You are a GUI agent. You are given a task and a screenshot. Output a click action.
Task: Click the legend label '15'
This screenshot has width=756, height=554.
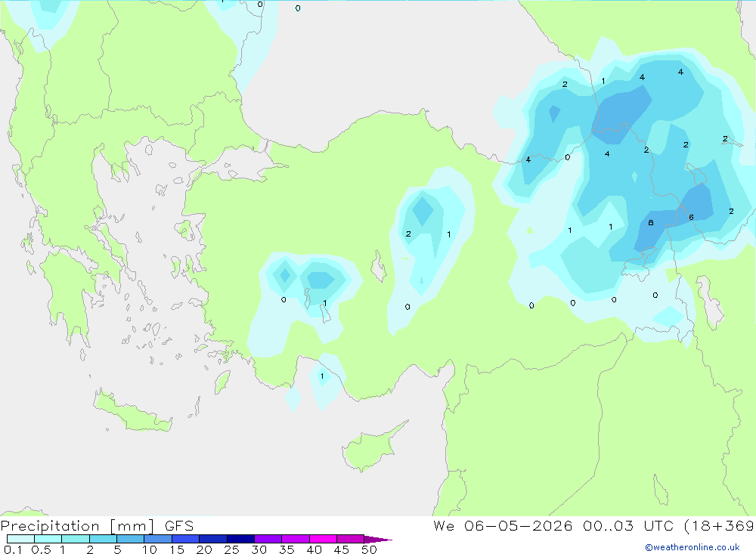point(177,549)
